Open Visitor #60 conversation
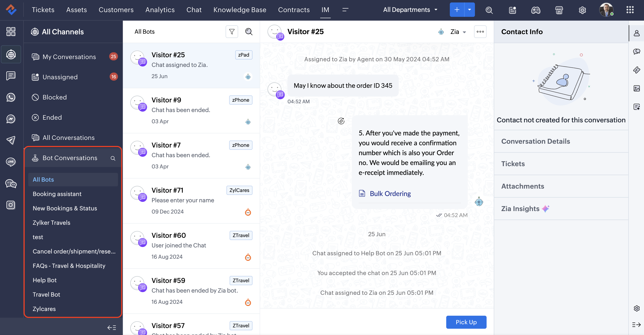The height and width of the screenshot is (335, 644). pyautogui.click(x=191, y=246)
